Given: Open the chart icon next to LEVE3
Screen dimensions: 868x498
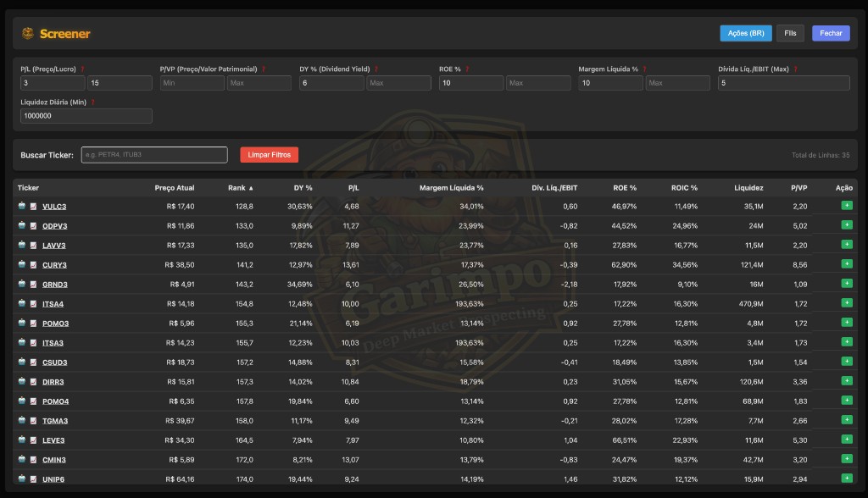Looking at the screenshot, I should coord(32,440).
